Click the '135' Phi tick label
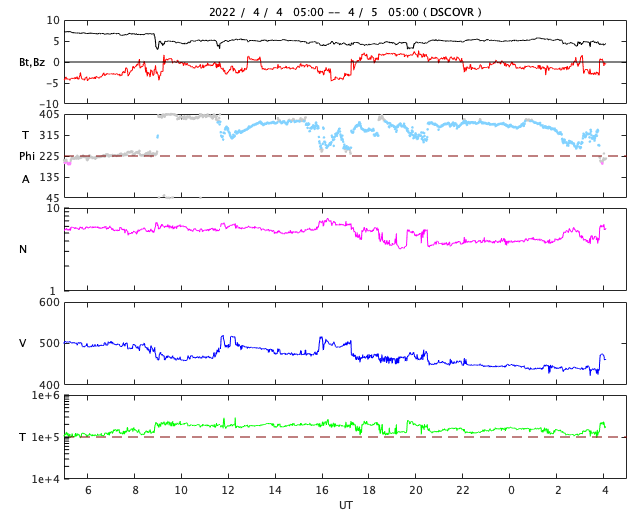The width and height of the screenshot is (640, 512). pyautogui.click(x=49, y=177)
